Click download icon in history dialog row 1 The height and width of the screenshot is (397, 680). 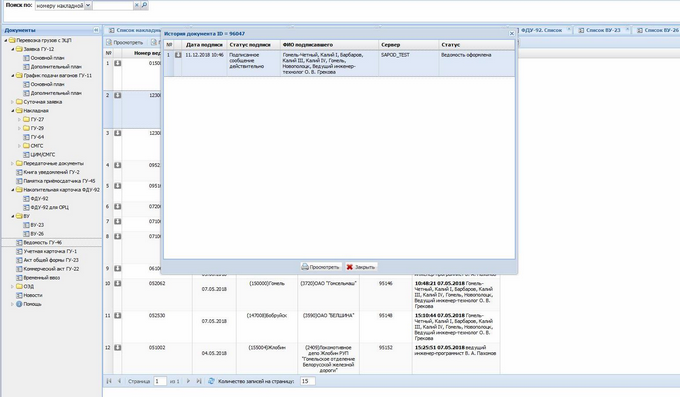pyautogui.click(x=178, y=55)
